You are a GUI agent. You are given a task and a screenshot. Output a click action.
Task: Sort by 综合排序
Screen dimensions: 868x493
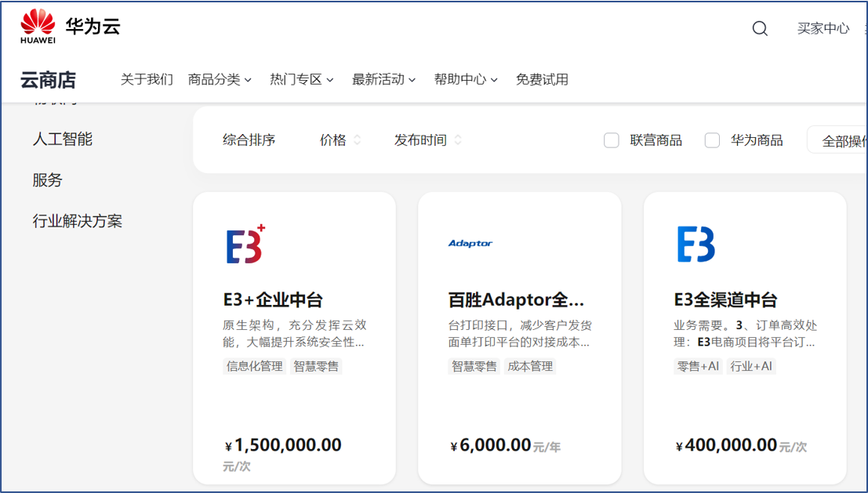click(x=249, y=140)
